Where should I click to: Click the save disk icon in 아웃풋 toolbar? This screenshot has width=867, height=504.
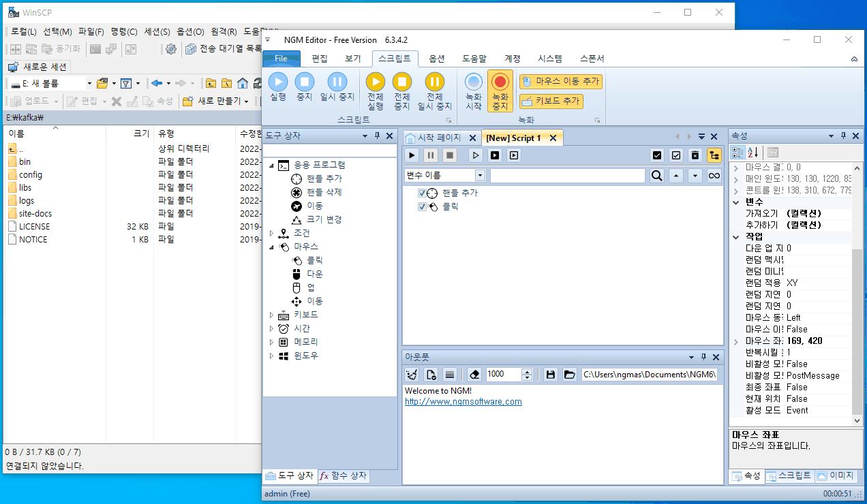coord(551,374)
